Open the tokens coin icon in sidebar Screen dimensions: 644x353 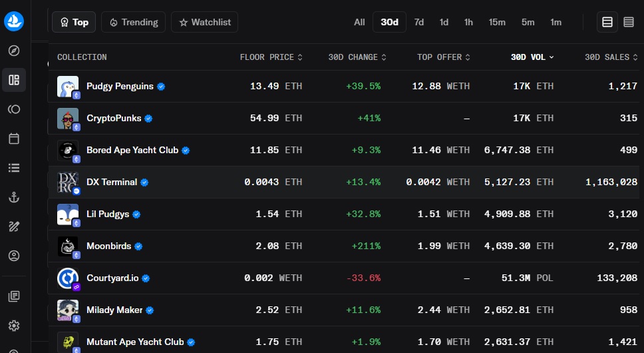14,109
